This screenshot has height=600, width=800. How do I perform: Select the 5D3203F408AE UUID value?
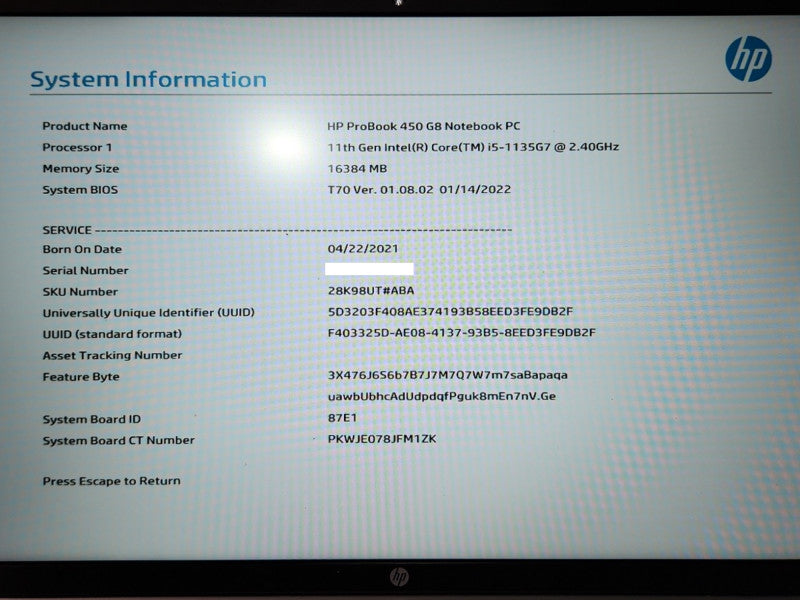(450, 311)
